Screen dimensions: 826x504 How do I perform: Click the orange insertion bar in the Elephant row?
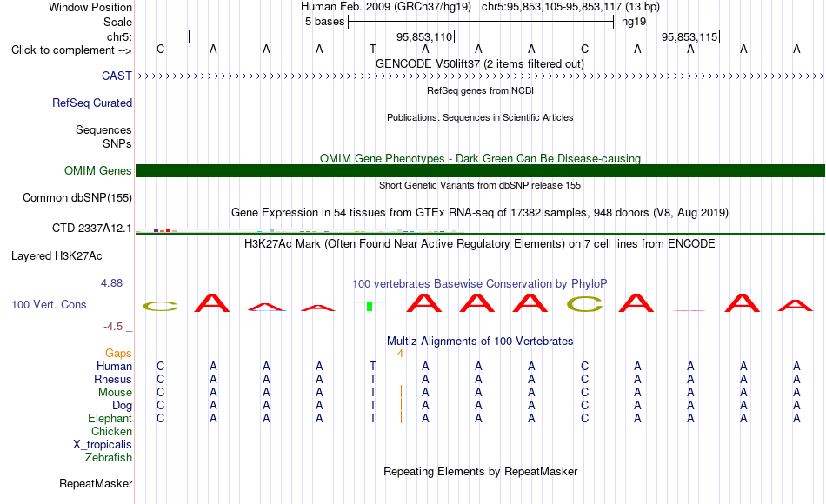(402, 417)
